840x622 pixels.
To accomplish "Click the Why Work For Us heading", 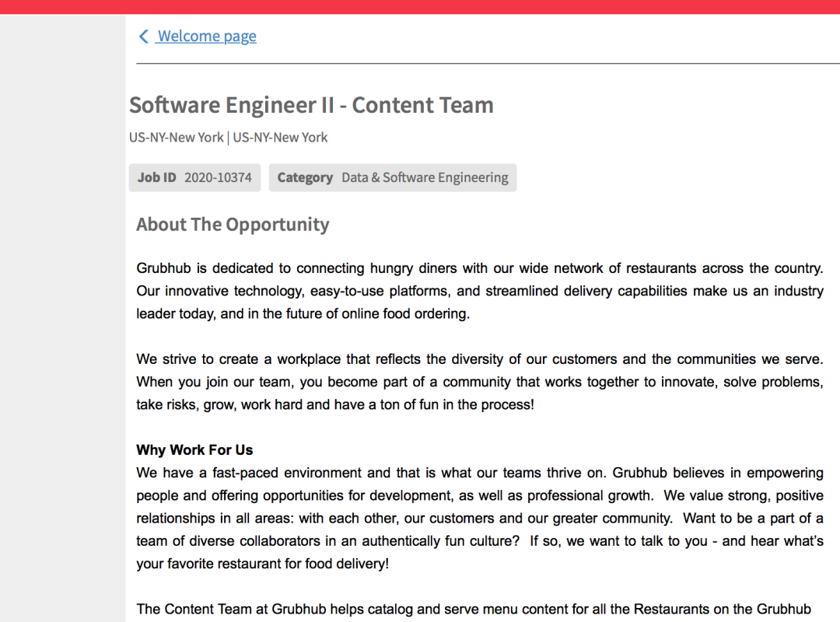I will 194,450.
